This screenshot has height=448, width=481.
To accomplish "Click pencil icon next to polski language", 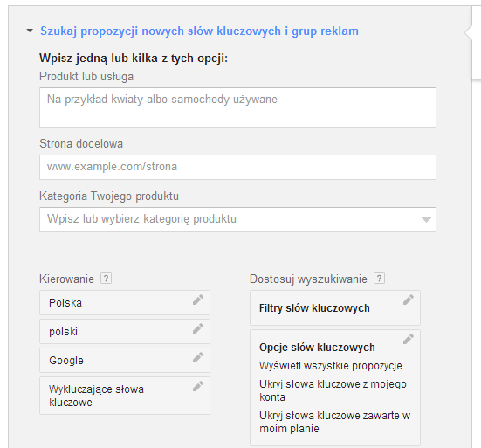I will 198,328.
